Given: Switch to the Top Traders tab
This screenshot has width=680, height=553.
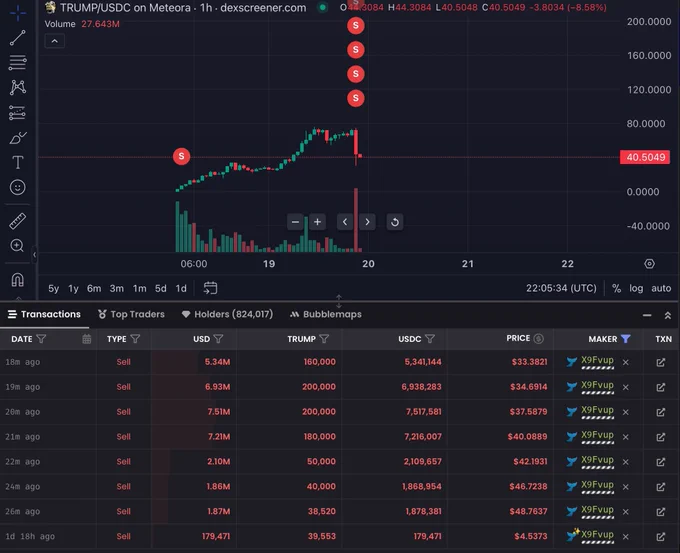Looking at the screenshot, I should point(131,314).
